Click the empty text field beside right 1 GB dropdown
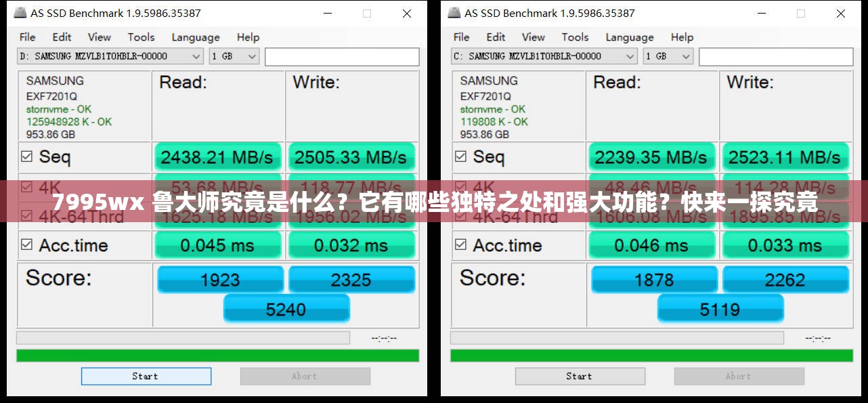Screen dimensions: 868x403 tap(776, 56)
